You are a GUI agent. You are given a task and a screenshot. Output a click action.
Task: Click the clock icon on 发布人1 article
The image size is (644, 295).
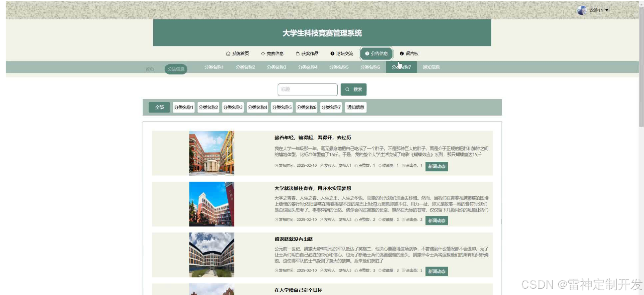tap(276, 165)
